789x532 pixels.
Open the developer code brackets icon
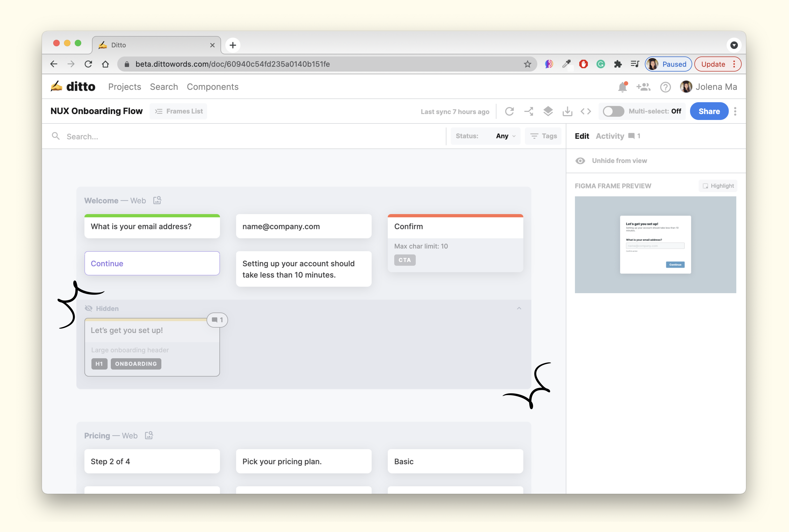586,111
